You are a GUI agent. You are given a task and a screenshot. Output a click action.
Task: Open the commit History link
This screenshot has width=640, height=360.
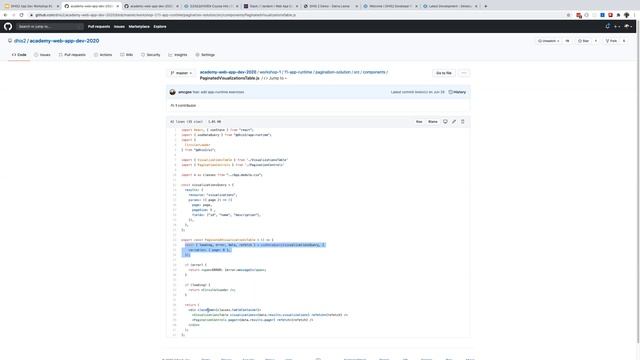[x=457, y=92]
